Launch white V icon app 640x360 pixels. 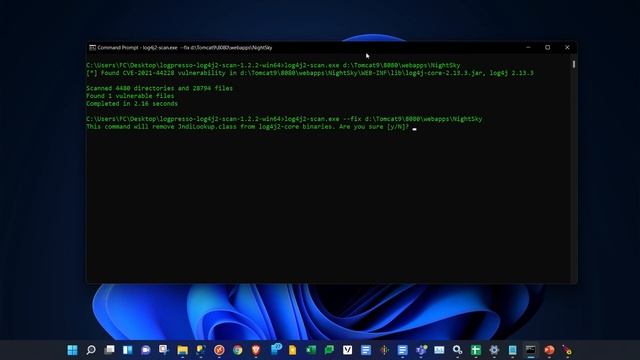pyautogui.click(x=347, y=350)
